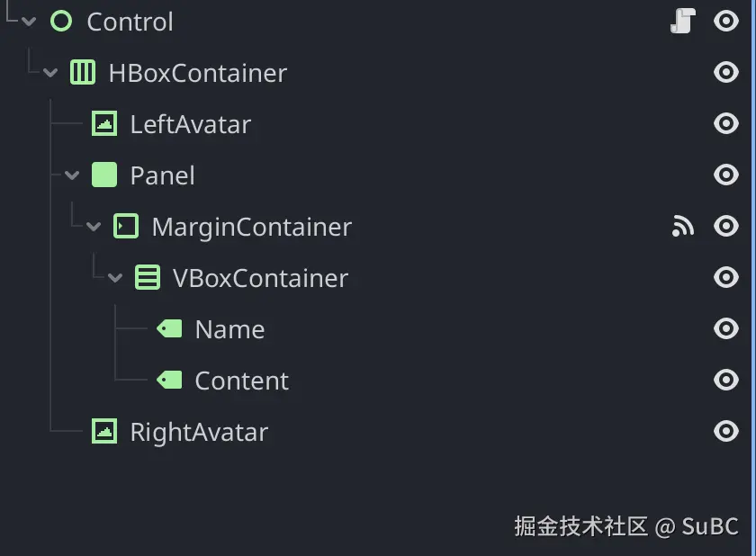Select the Content node in the tree
Viewport: 756px width, 556px height.
pos(238,380)
